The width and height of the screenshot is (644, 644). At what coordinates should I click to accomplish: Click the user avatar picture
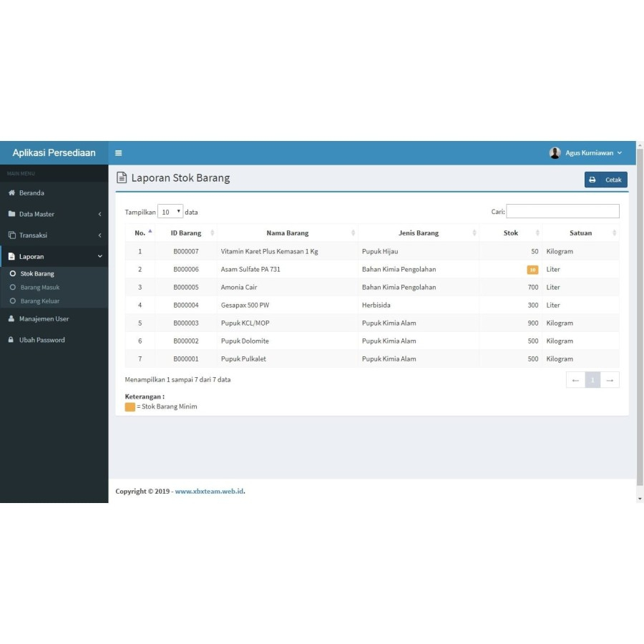(555, 153)
